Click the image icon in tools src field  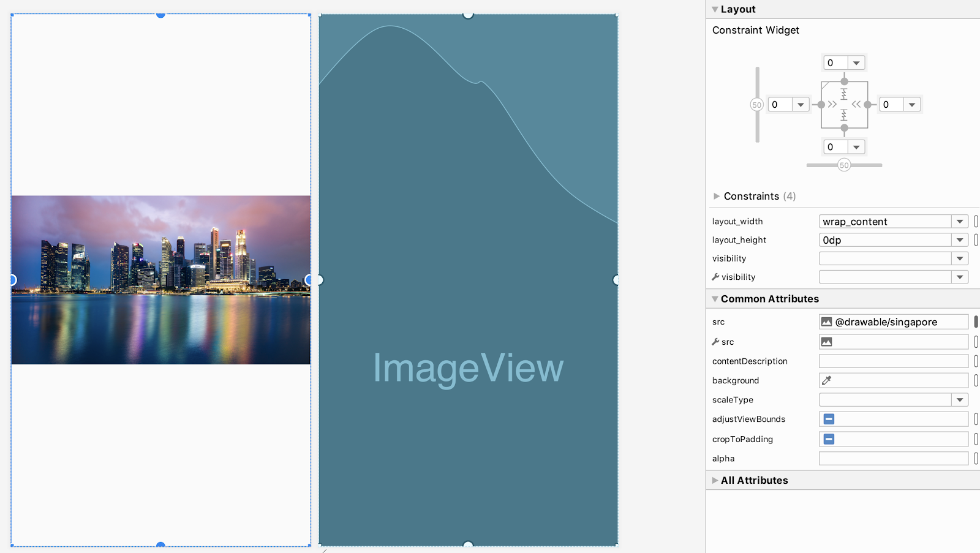(826, 342)
